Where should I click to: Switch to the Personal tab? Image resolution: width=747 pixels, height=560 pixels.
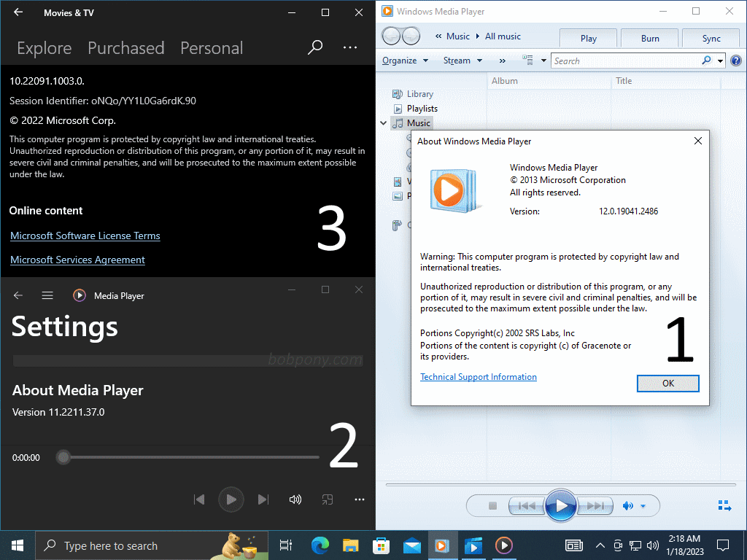click(212, 48)
